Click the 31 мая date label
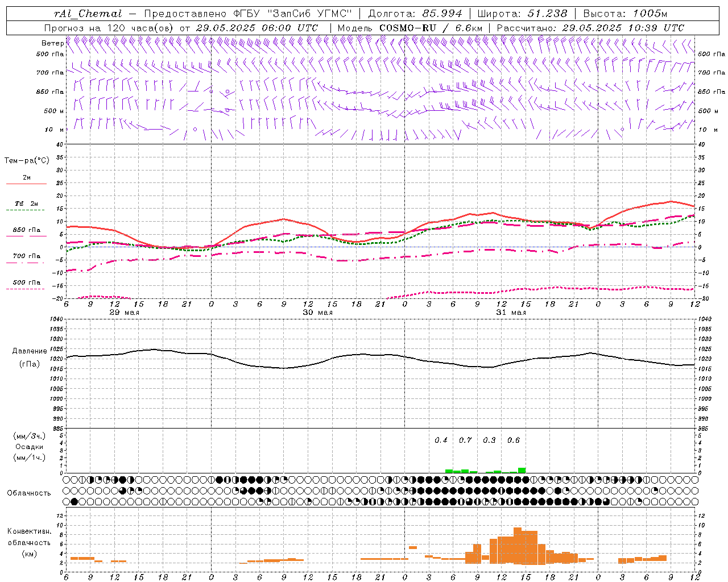 (x=511, y=313)
